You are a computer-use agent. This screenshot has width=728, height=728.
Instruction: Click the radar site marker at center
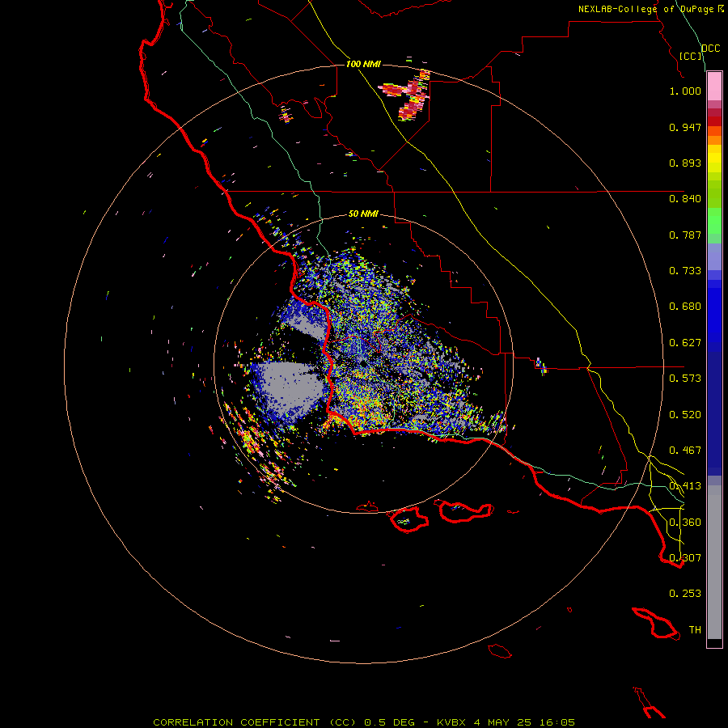(x=363, y=362)
